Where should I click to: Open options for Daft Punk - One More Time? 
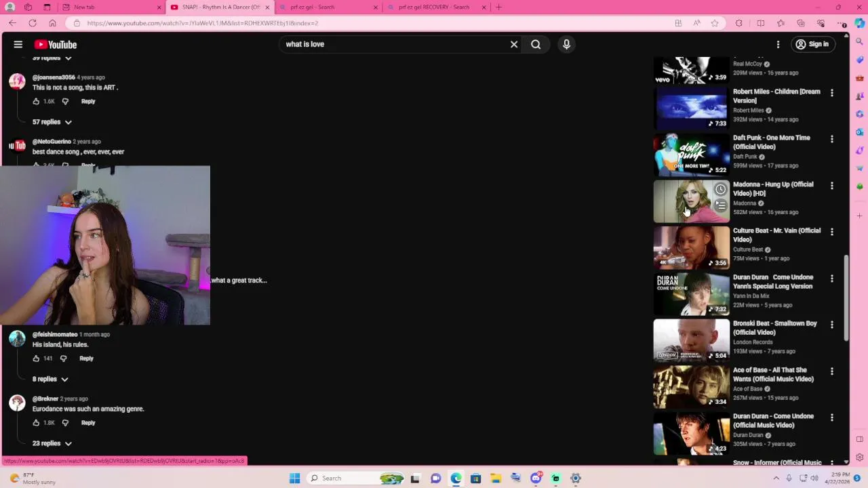pos(832,139)
